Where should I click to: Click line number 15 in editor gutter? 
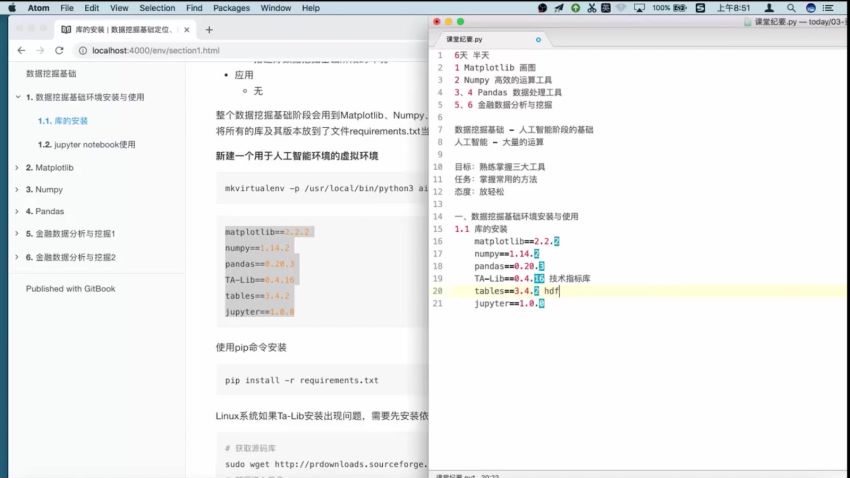[x=437, y=229]
